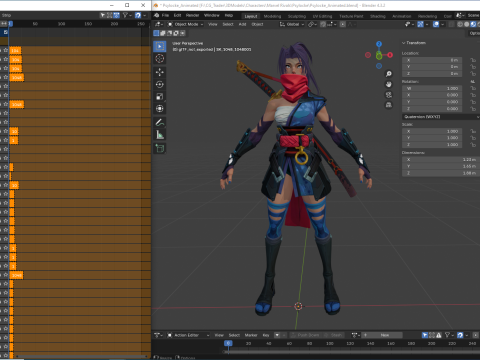
Task: Select material preview shading icon
Action: tap(473, 24)
